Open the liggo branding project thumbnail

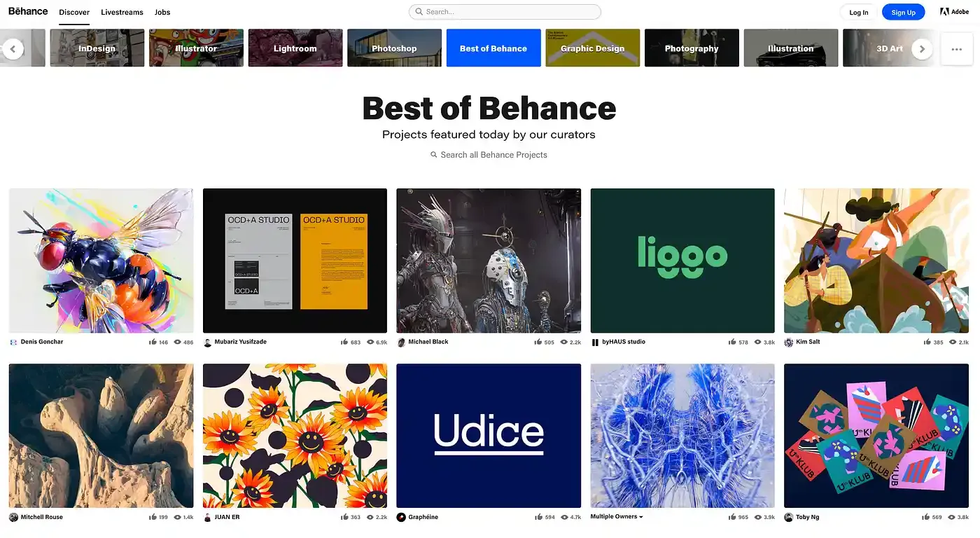pyautogui.click(x=682, y=261)
